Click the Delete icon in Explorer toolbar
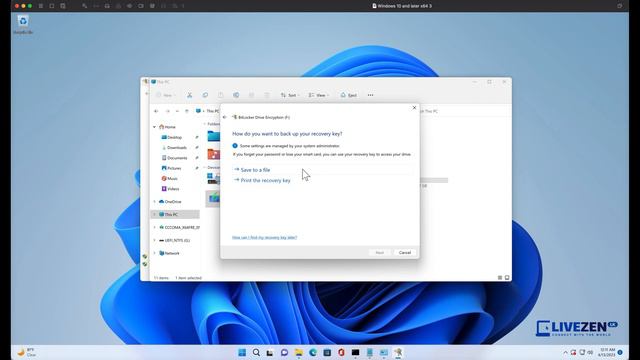The width and height of the screenshot is (640, 360). 267,95
